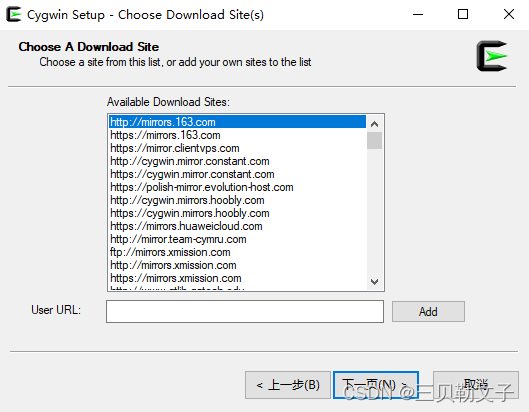Select http://cygwin.mirrors.hoobly.com entry
The width and height of the screenshot is (529, 412).
[238, 200]
